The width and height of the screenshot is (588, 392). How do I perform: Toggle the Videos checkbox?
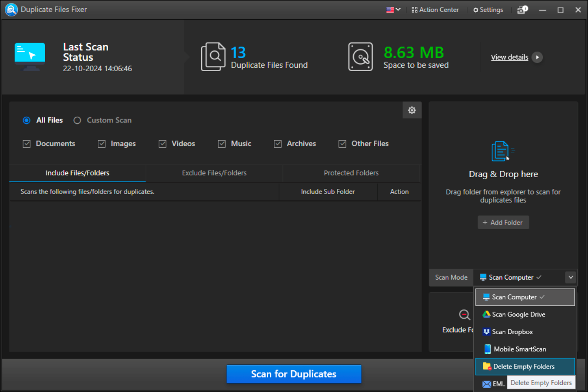click(x=163, y=144)
